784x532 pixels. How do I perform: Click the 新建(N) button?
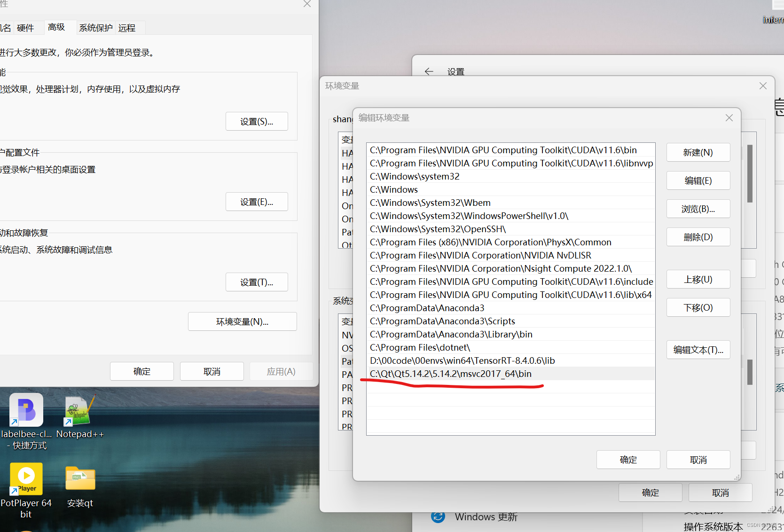(x=698, y=152)
